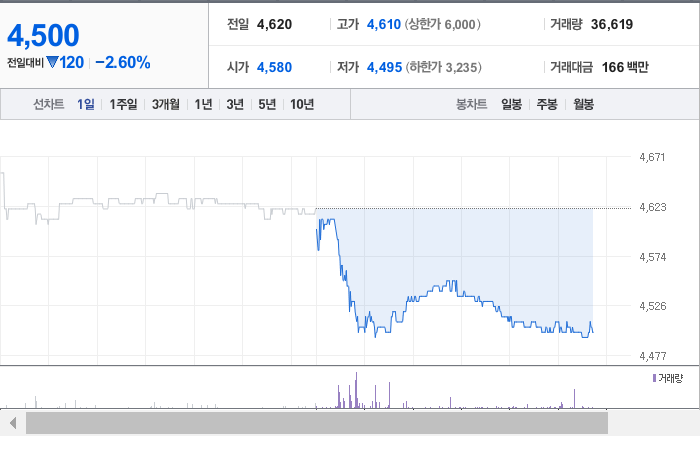The width and height of the screenshot is (700, 450).
Task: Click the 하한가 3,235 text
Action: (443, 67)
